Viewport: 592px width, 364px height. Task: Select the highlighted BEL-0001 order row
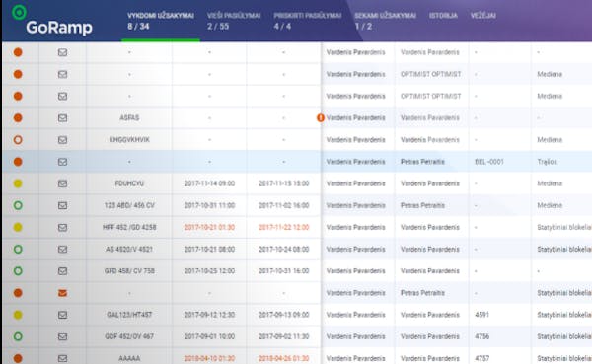click(x=297, y=162)
